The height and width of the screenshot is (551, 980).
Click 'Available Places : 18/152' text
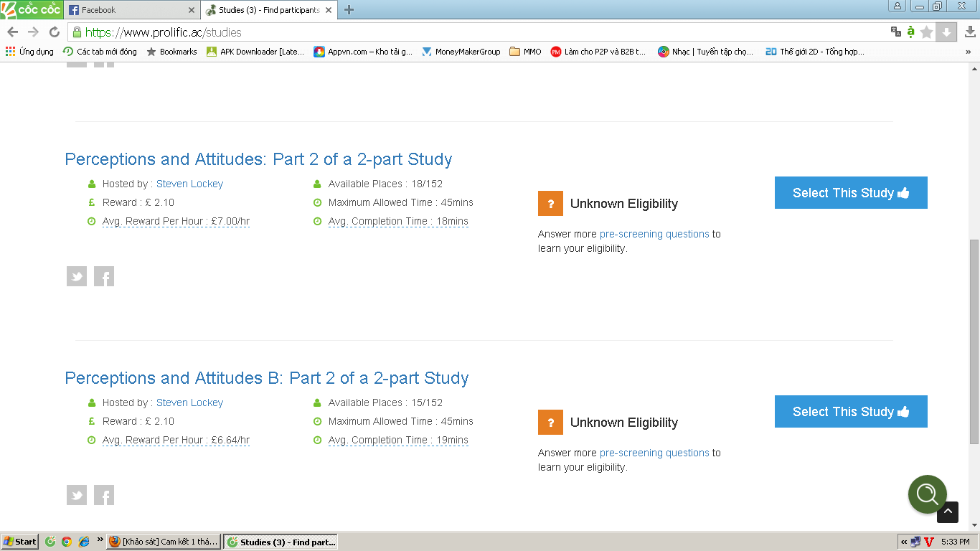tap(385, 184)
